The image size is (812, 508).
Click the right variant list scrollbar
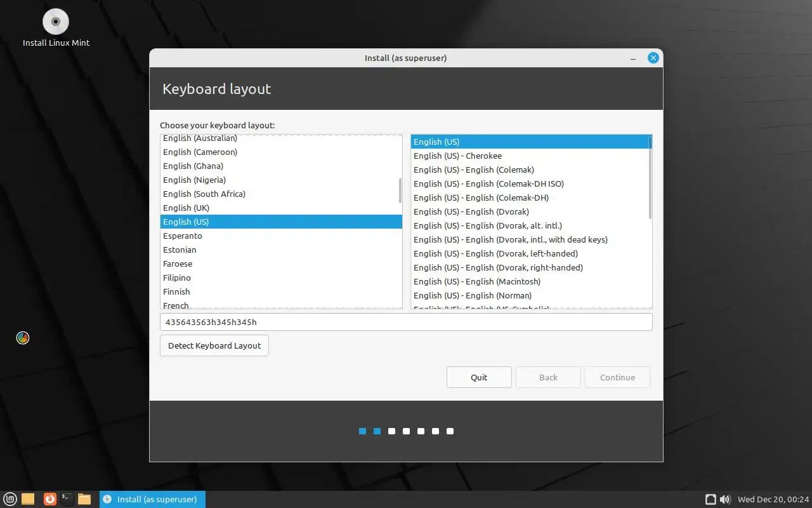tap(650, 177)
